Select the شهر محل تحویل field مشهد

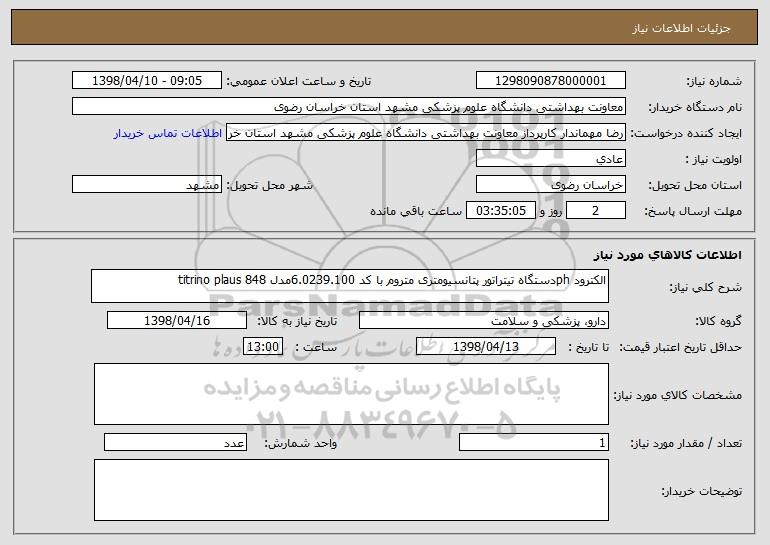[x=147, y=185]
